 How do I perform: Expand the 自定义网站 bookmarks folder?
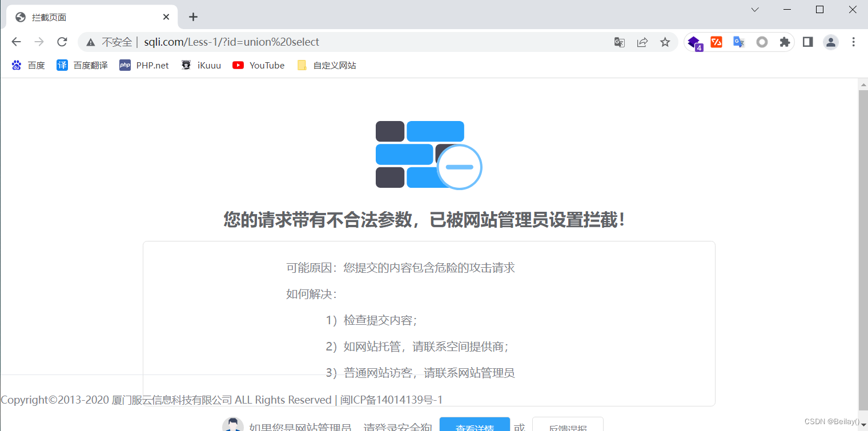(327, 65)
